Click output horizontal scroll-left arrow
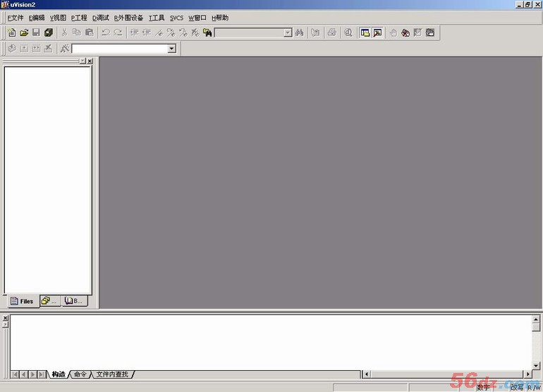 click(367, 374)
